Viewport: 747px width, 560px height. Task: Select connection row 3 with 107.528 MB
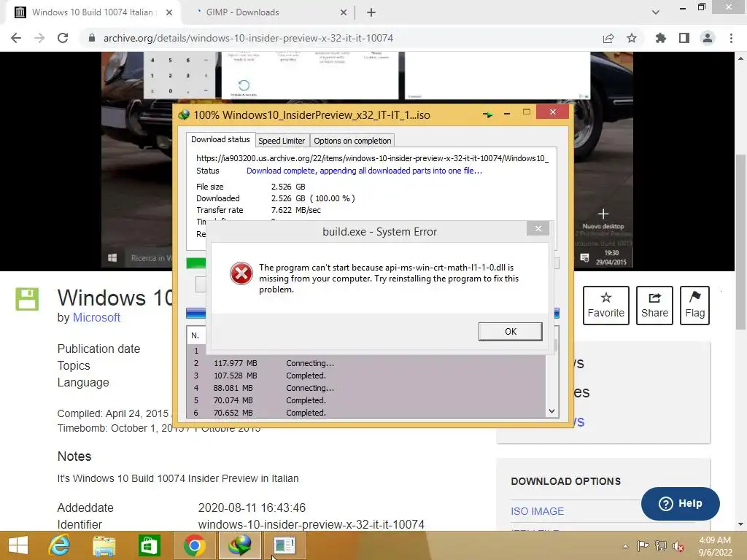366,376
